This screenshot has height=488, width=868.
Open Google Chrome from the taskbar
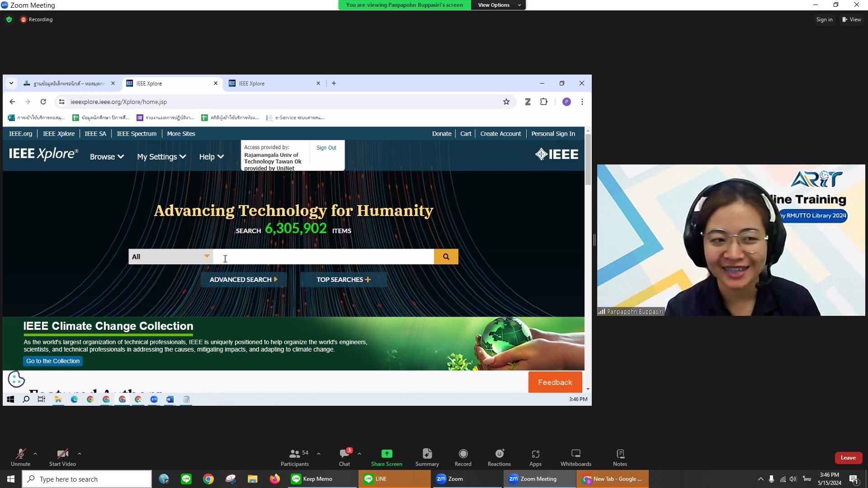click(208, 479)
